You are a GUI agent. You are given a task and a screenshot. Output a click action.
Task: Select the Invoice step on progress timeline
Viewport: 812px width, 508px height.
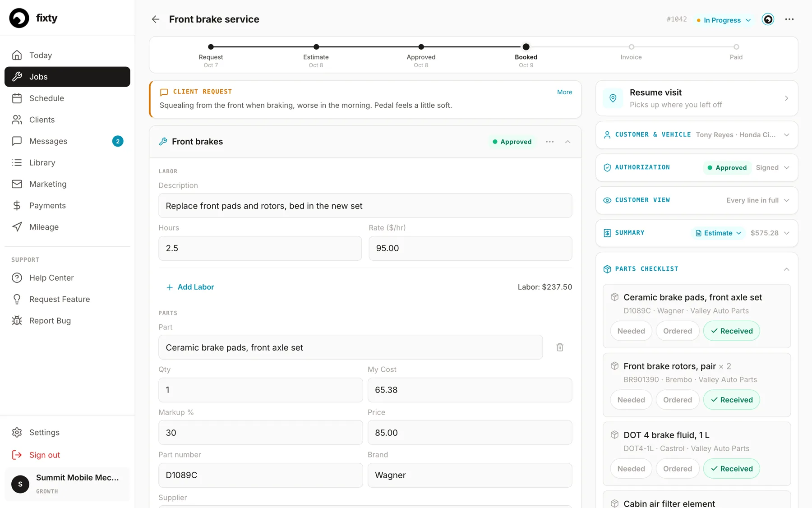pyautogui.click(x=631, y=52)
